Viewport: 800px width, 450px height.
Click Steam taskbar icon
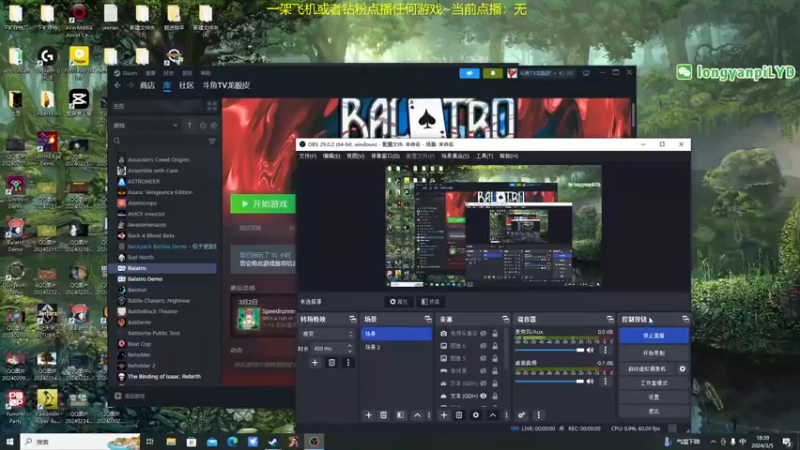tap(273, 441)
